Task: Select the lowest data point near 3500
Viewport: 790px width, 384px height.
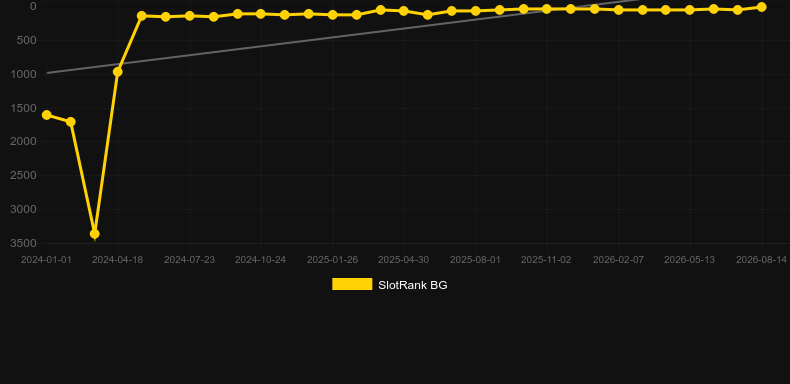Action: 94,234
